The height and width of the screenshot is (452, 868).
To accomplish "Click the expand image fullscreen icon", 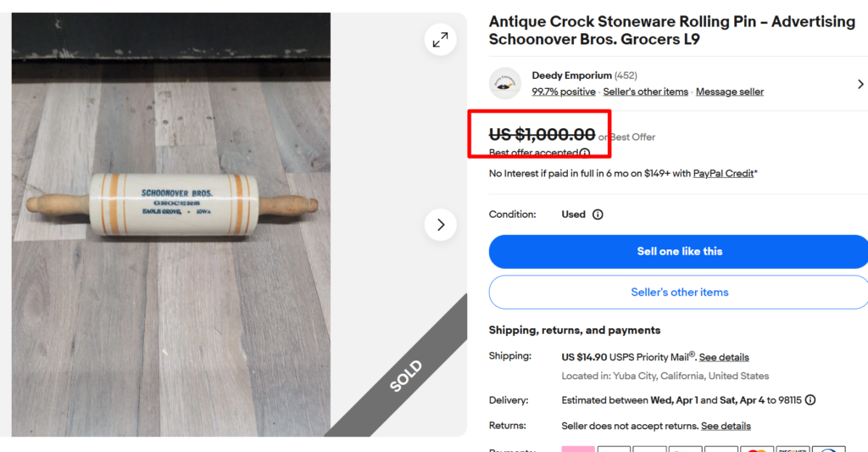I will tap(440, 39).
